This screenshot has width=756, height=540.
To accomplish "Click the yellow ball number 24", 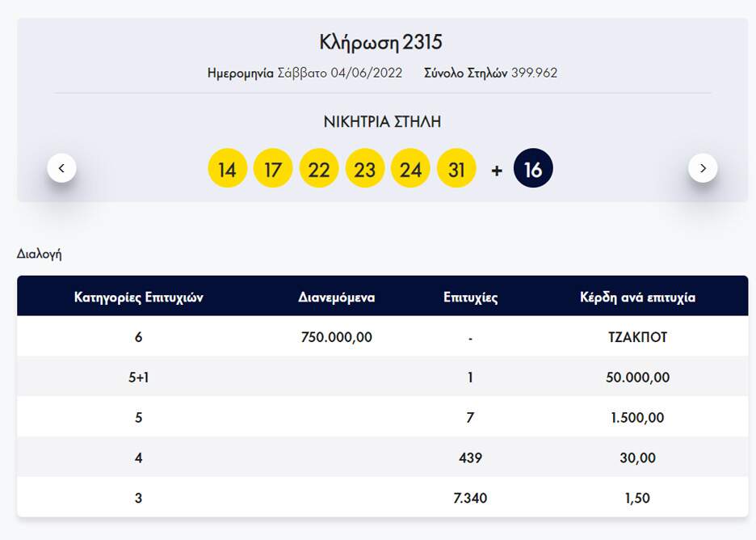I will pyautogui.click(x=410, y=169).
